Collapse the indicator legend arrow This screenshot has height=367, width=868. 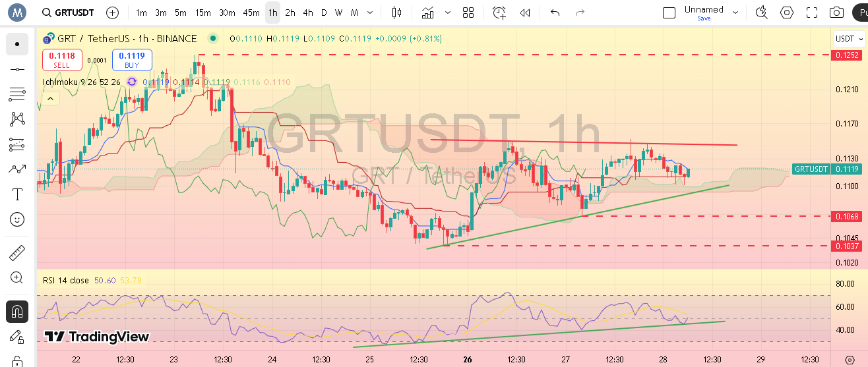[50, 99]
